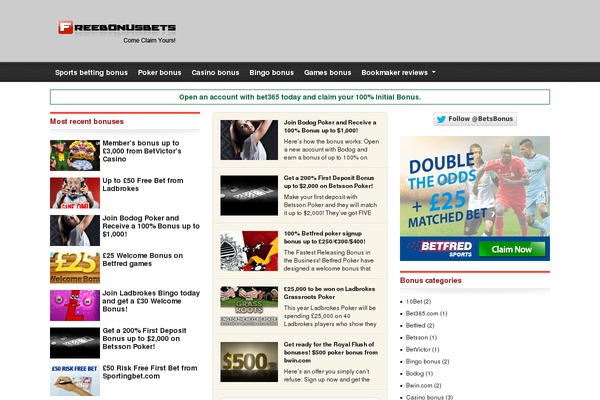Open £25 Welcome Bonus on Betfred games
Image resolution: width=600 pixels, height=400 pixels.
click(x=142, y=260)
